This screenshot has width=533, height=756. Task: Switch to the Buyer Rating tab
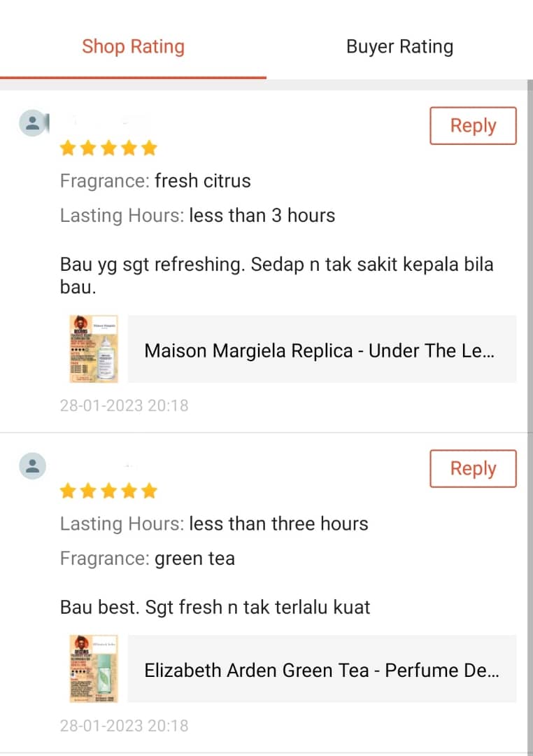coord(399,47)
